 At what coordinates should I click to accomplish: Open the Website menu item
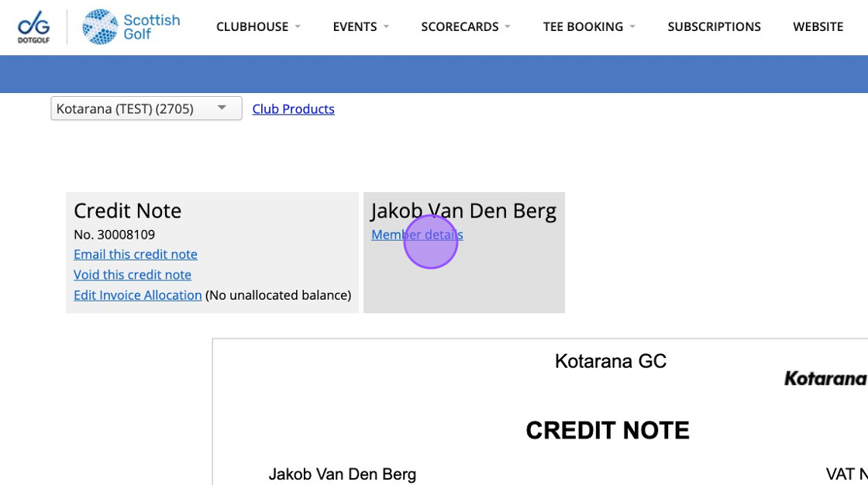click(x=818, y=27)
